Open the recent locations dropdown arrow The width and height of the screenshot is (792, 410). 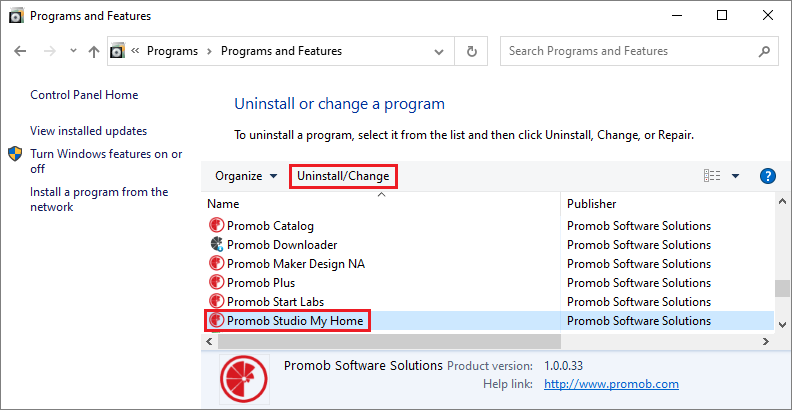[73, 50]
